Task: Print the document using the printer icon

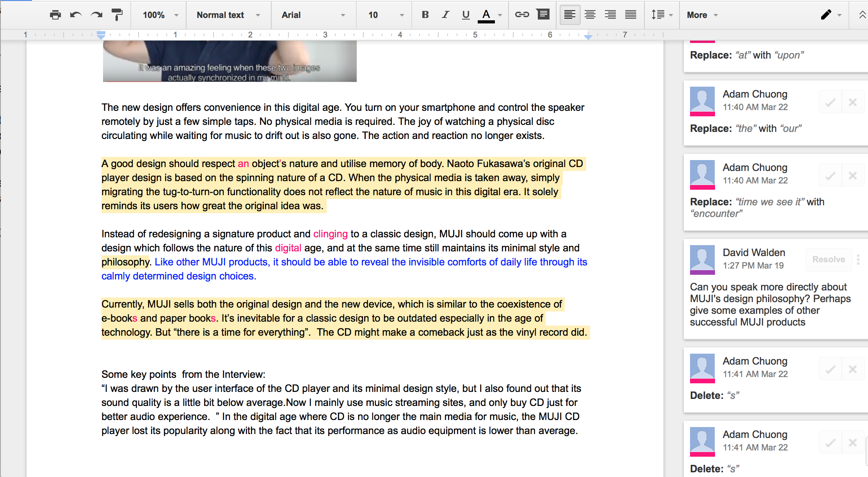Action: tap(55, 15)
